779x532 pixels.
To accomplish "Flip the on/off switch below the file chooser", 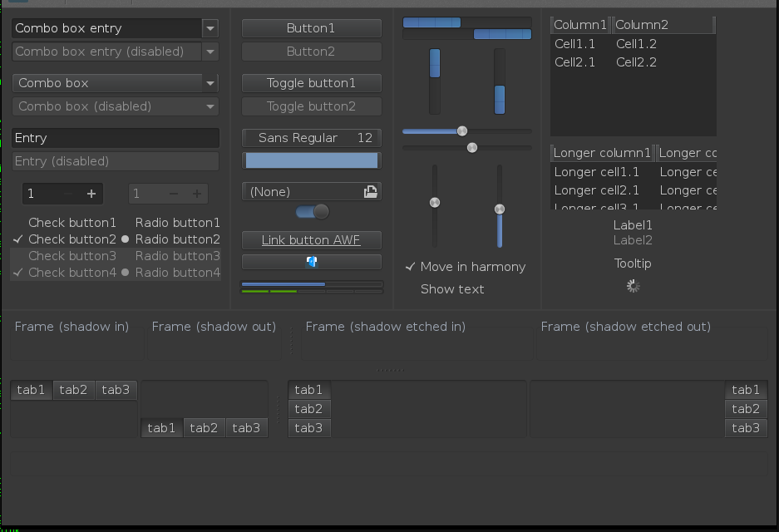I will [x=312, y=212].
